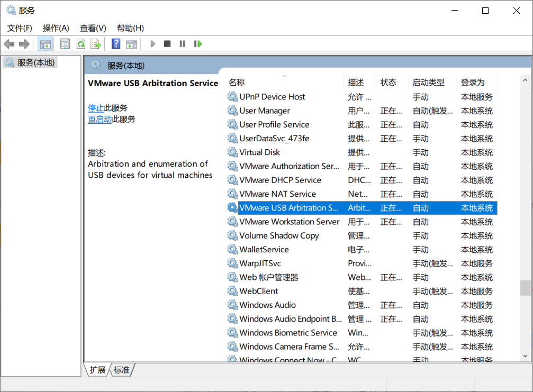The width and height of the screenshot is (533, 392).
Task: Click 正在... status of Windows Audio
Action: 391,305
